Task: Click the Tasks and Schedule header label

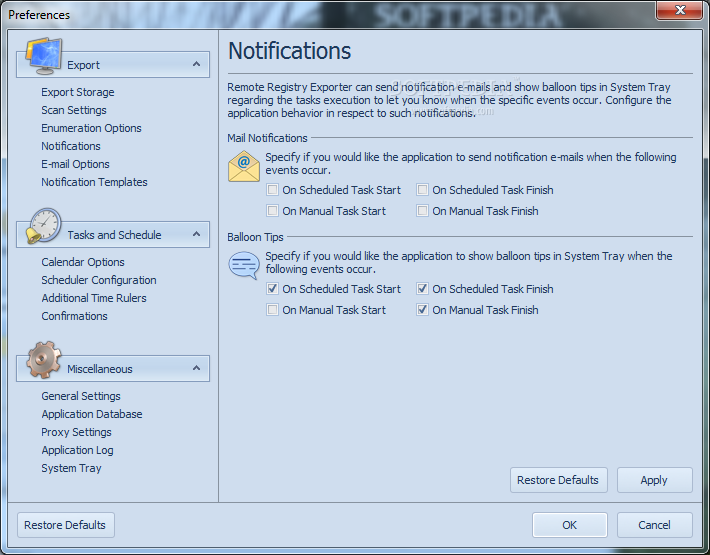Action: tap(114, 235)
